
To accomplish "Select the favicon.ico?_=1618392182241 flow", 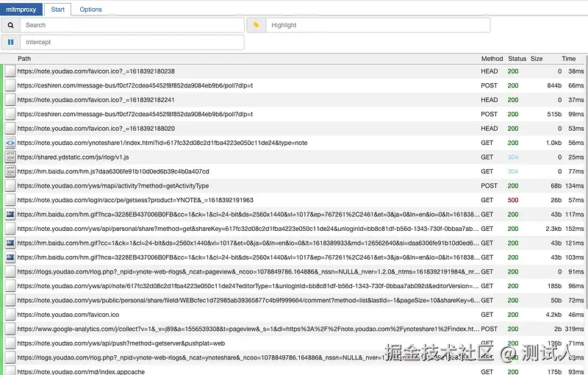I will [x=294, y=100].
